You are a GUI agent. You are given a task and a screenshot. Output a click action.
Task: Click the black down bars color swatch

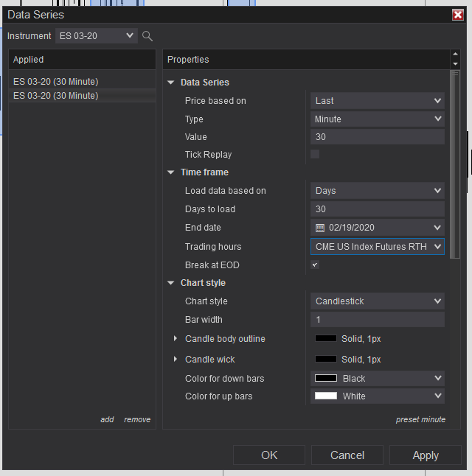326,378
